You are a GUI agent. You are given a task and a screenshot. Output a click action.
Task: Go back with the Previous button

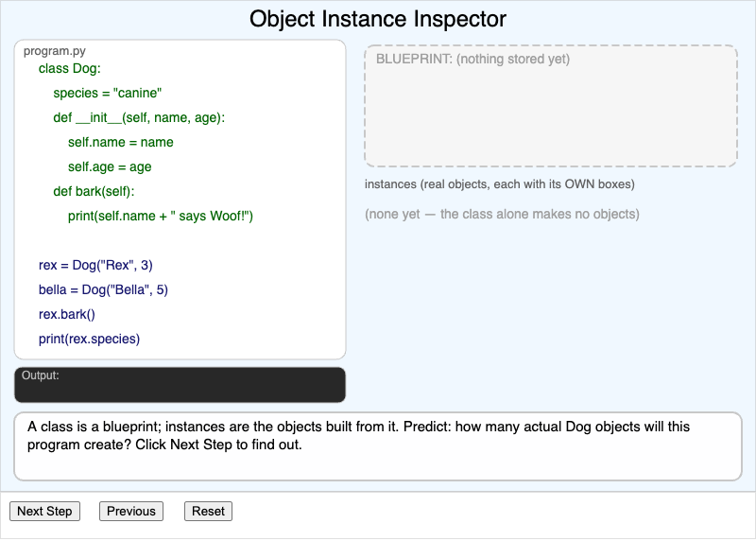point(131,511)
